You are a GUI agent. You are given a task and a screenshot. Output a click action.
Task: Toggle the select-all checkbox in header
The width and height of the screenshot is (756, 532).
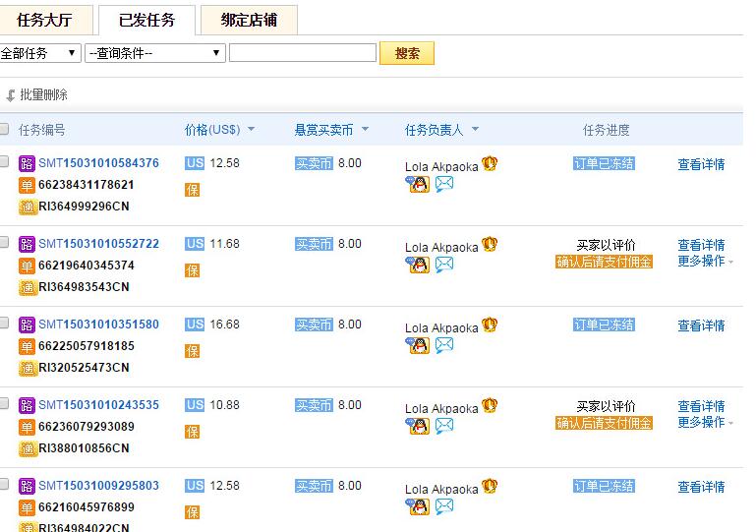coord(4,129)
